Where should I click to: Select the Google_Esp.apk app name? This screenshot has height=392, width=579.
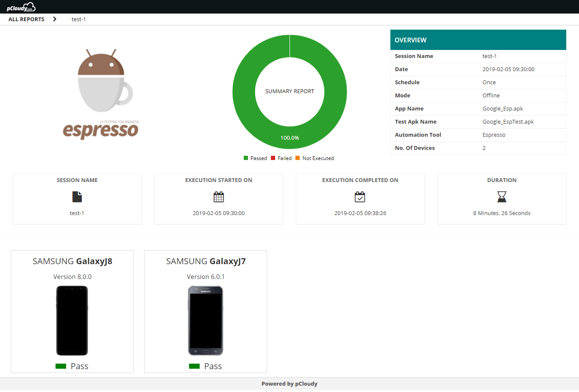(502, 109)
